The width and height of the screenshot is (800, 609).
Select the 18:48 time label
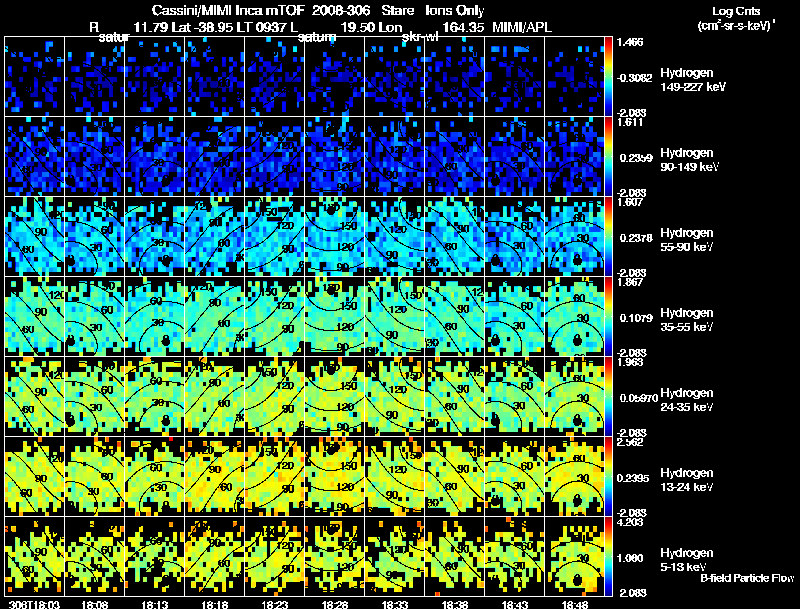574,604
